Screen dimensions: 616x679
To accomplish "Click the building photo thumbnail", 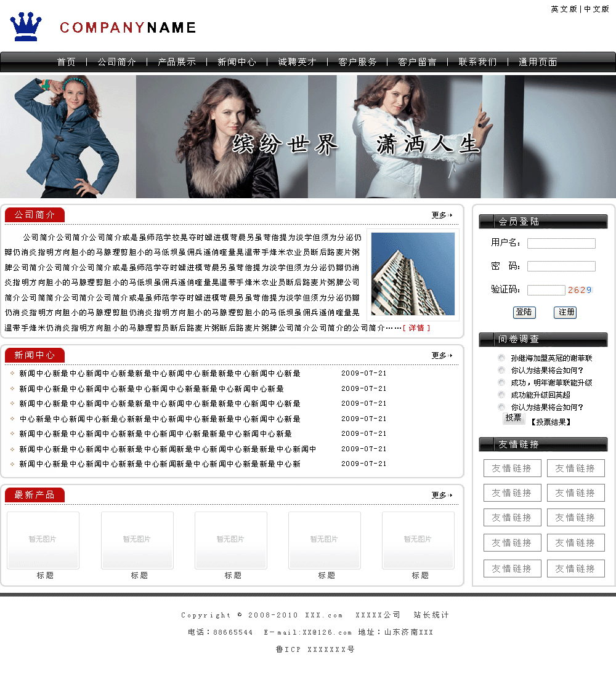I will tap(413, 274).
